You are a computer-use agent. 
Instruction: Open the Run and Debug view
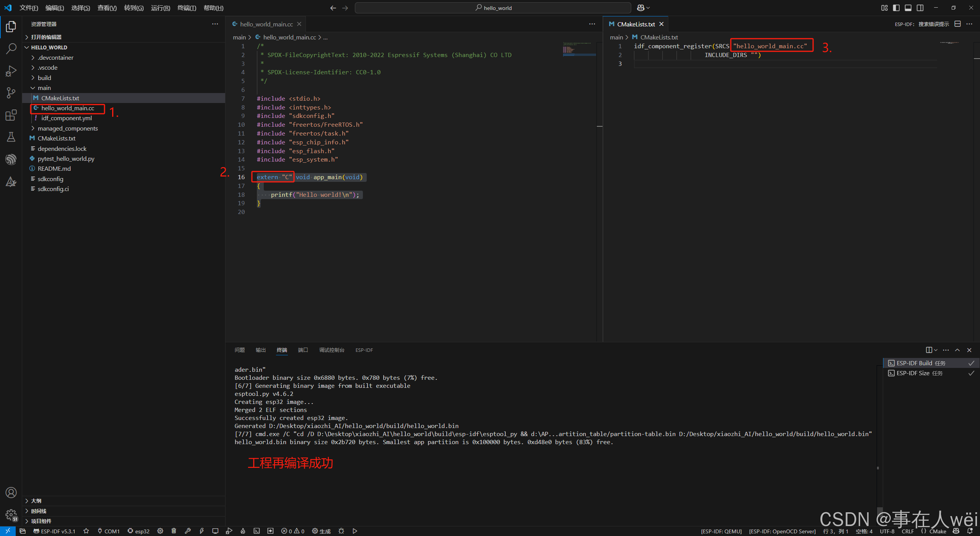point(11,71)
